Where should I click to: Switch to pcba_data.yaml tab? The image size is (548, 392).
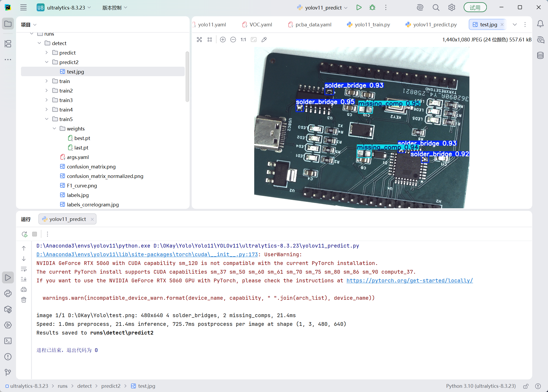tap(310, 25)
